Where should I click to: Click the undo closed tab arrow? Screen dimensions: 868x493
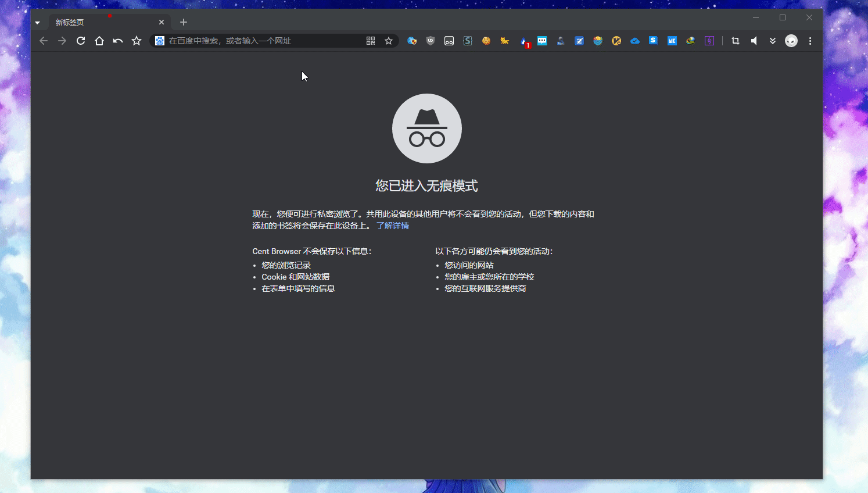[118, 41]
